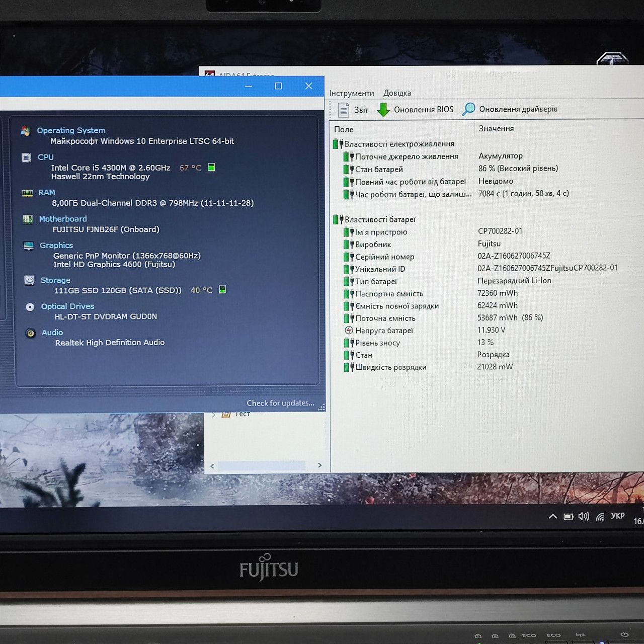Click the Storage drive icon in Speccy
This screenshot has width=644, height=644.
click(30, 280)
